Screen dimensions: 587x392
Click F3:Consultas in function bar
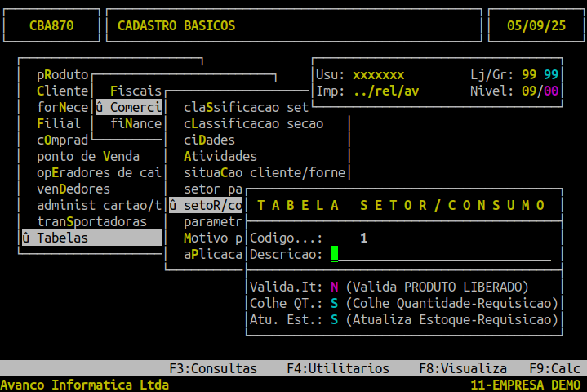pyautogui.click(x=213, y=368)
